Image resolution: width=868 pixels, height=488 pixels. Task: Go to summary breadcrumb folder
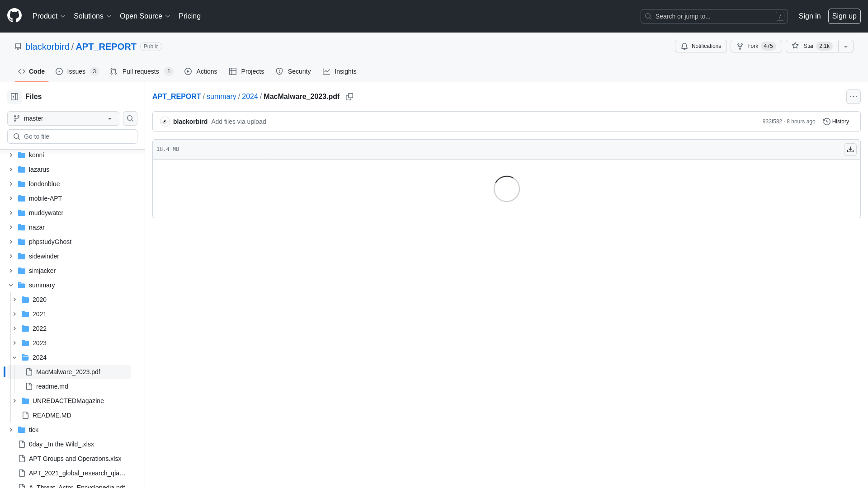tap(221, 97)
